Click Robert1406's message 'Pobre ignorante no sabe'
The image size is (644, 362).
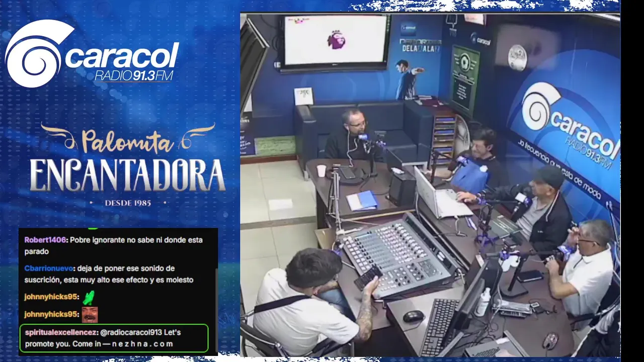click(114, 245)
